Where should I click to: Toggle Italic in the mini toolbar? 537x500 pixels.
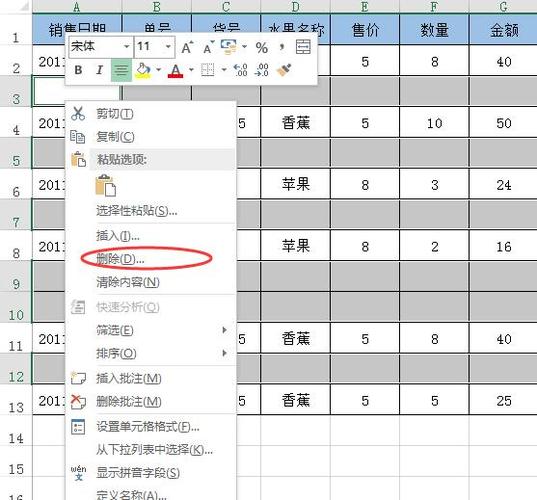tap(99, 70)
